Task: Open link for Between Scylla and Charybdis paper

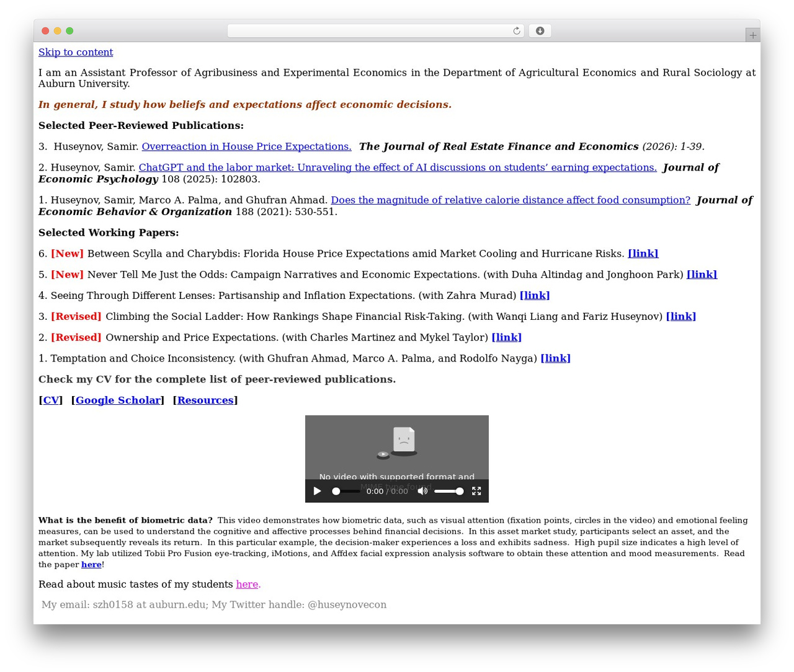Action: [x=643, y=254]
